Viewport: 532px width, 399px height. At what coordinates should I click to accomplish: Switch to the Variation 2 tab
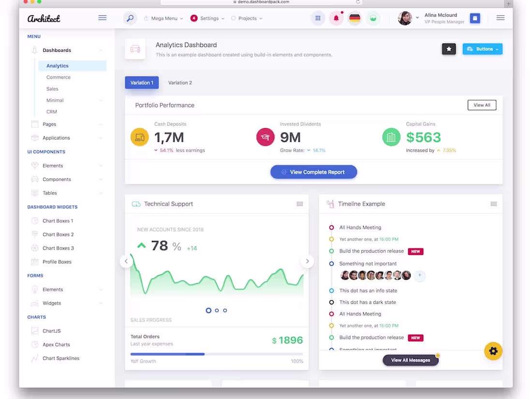coord(180,83)
